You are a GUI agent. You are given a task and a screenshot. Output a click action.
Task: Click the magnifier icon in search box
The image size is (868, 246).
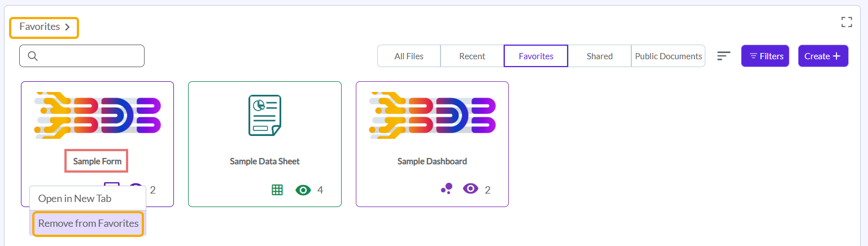pyautogui.click(x=33, y=56)
